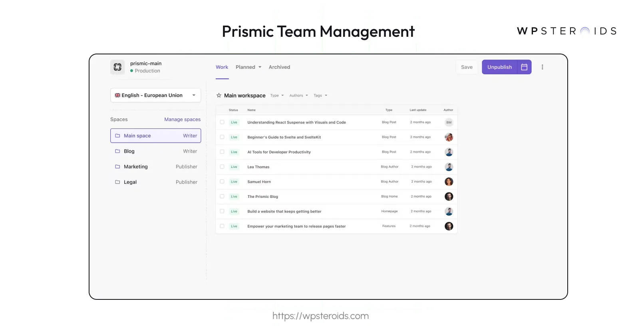Switch to the Work tab
644x327 pixels.
point(222,67)
